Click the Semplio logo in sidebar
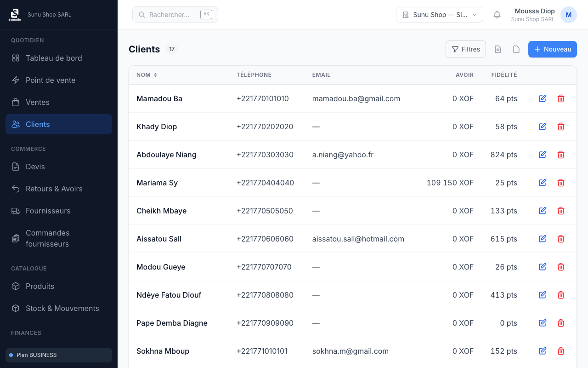Image resolution: width=588 pixels, height=368 pixels. point(15,15)
